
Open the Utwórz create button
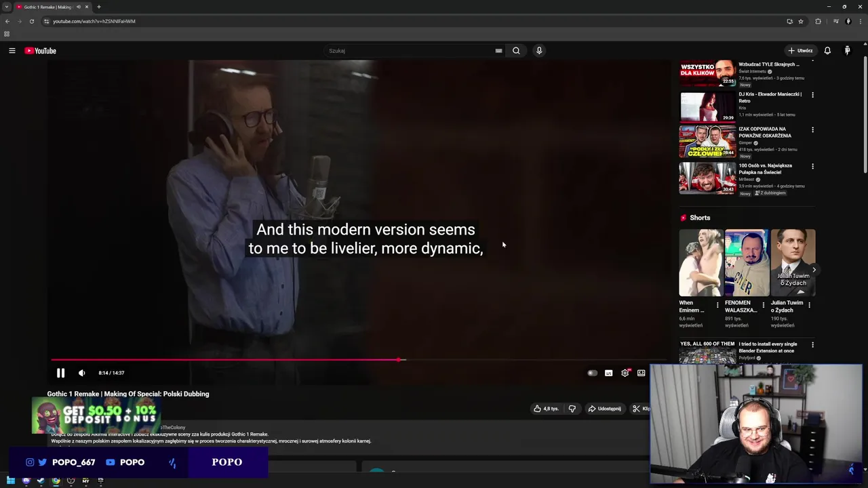pos(800,51)
